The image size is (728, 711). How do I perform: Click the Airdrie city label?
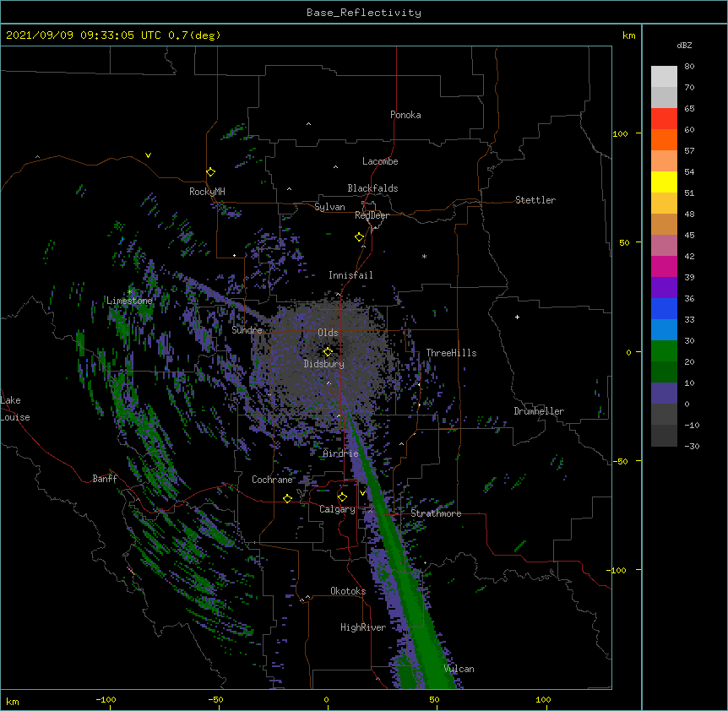pos(341,453)
